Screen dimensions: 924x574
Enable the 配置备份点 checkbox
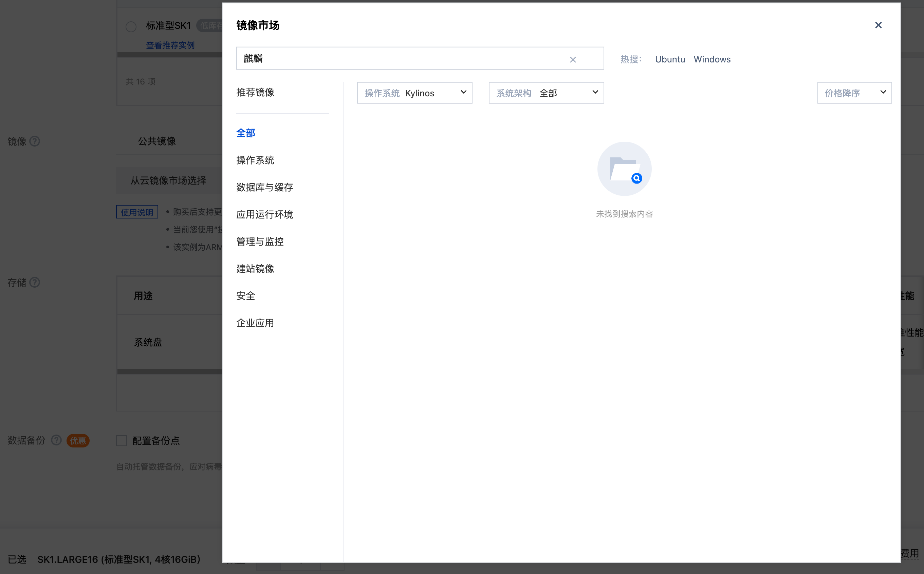122,440
